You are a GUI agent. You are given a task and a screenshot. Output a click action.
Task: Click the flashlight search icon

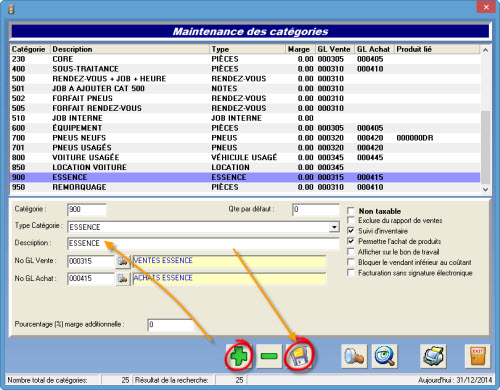click(354, 356)
